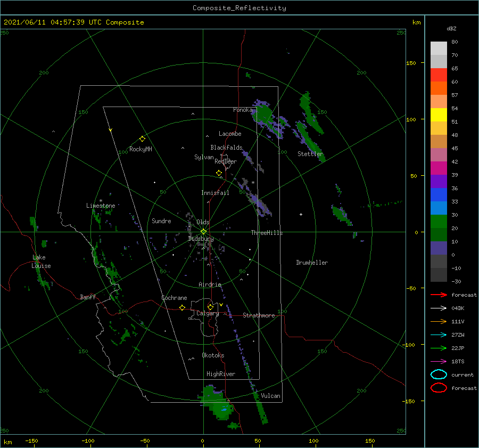Click the Composite_Reflectivity title text
The width and height of the screenshot is (479, 448).
240,8
